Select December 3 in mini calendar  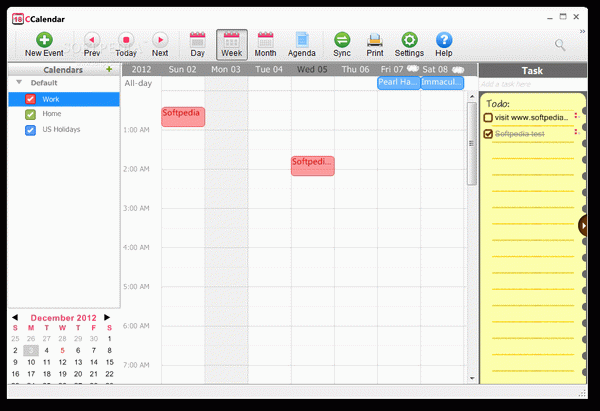click(x=31, y=351)
